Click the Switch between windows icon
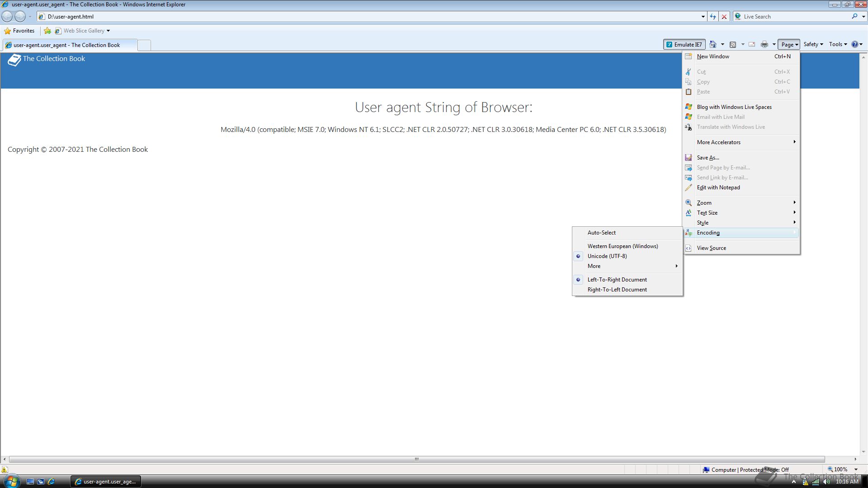The image size is (868, 488). (x=41, y=482)
